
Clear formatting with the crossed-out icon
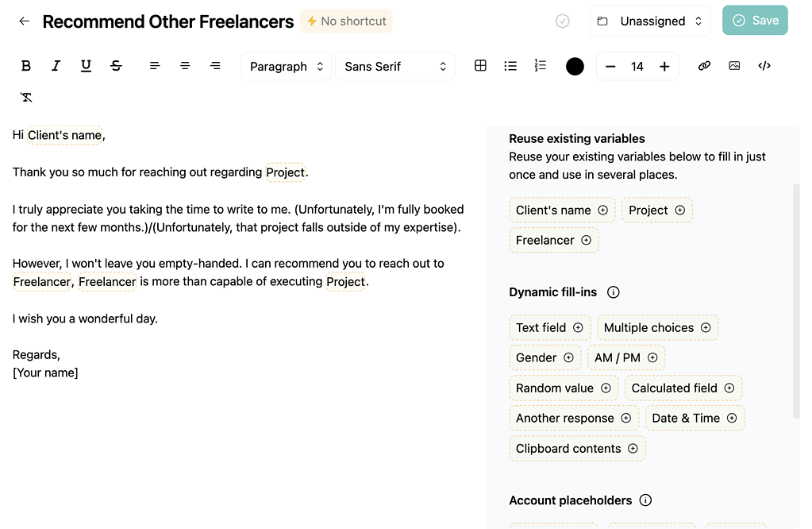(x=26, y=96)
